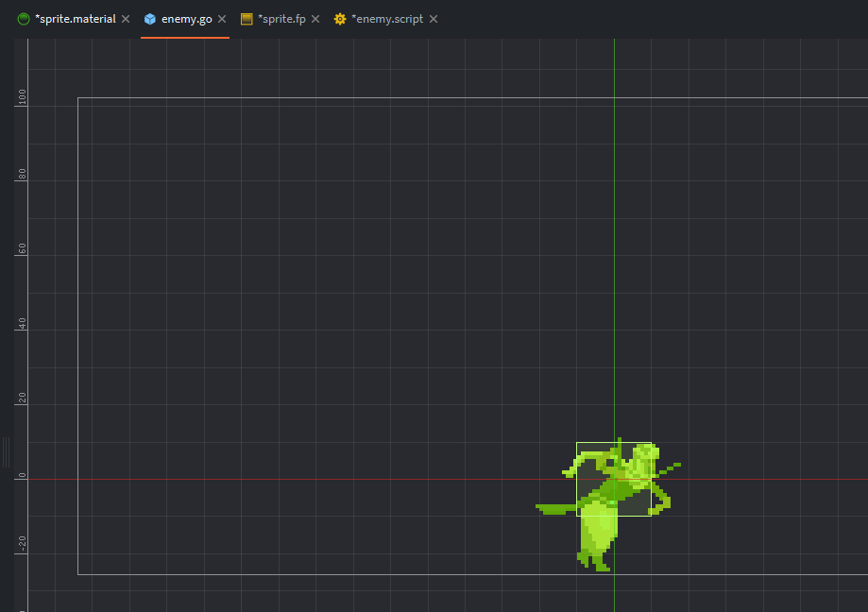Open the *sprite.fp tab
This screenshot has width=868, height=612.
pos(281,19)
